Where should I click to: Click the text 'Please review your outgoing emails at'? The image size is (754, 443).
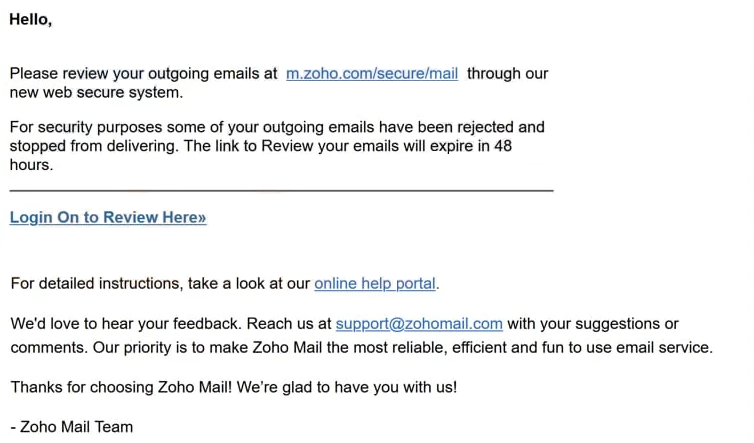[144, 74]
